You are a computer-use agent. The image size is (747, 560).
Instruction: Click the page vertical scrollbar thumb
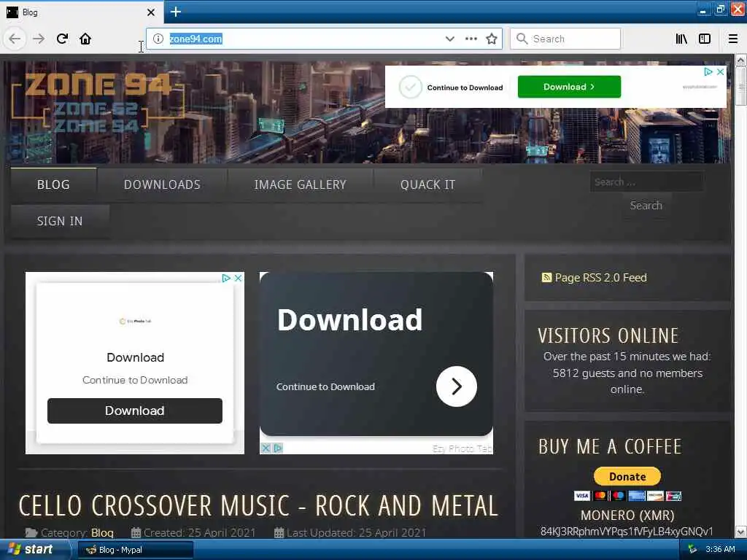[x=740, y=86]
